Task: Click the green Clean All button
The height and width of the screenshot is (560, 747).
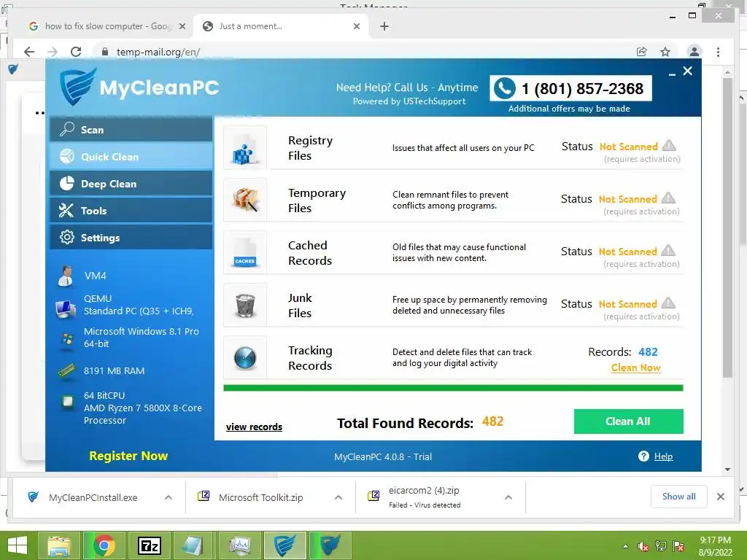Action: coord(628,421)
